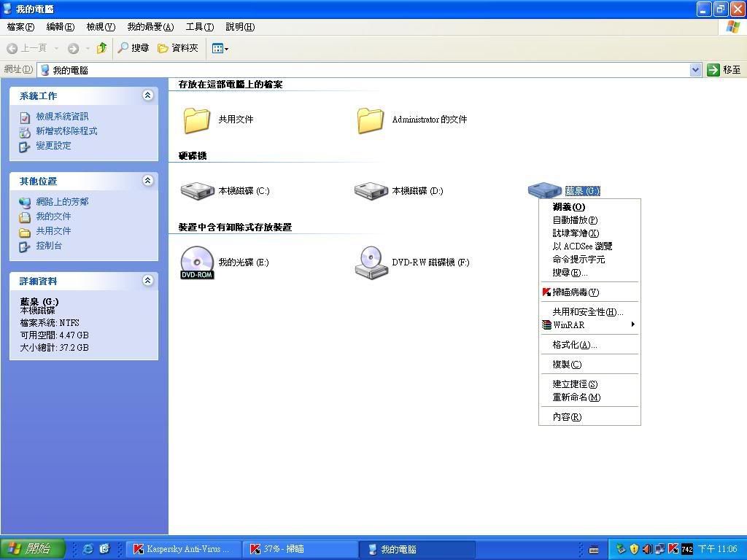Open the views dropdown button in toolbar

point(220,48)
